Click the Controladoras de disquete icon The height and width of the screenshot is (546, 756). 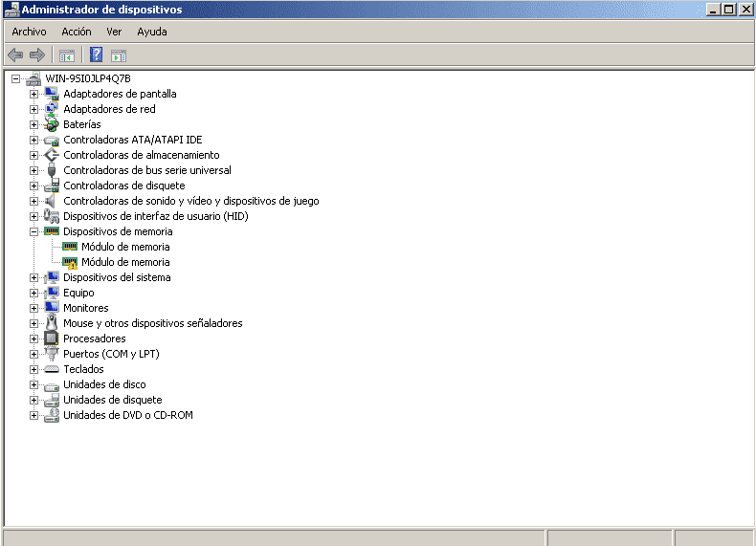click(x=52, y=186)
